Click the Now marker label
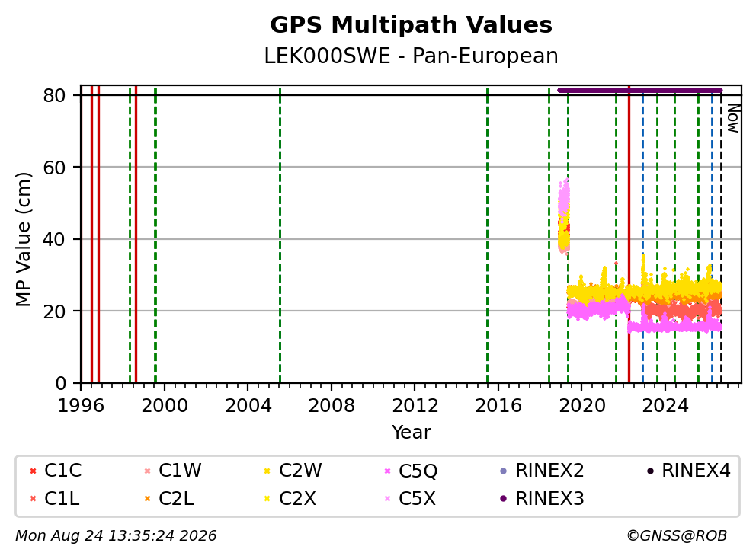This screenshot has width=756, height=559. pyautogui.click(x=733, y=119)
